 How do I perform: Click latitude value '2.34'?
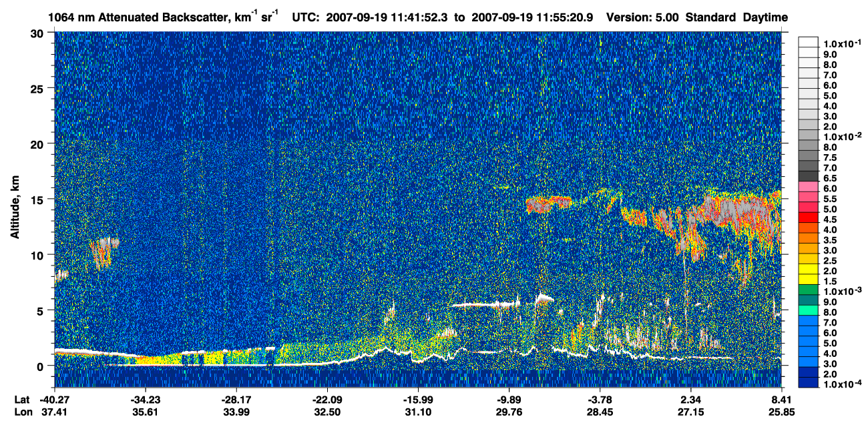tap(690, 399)
